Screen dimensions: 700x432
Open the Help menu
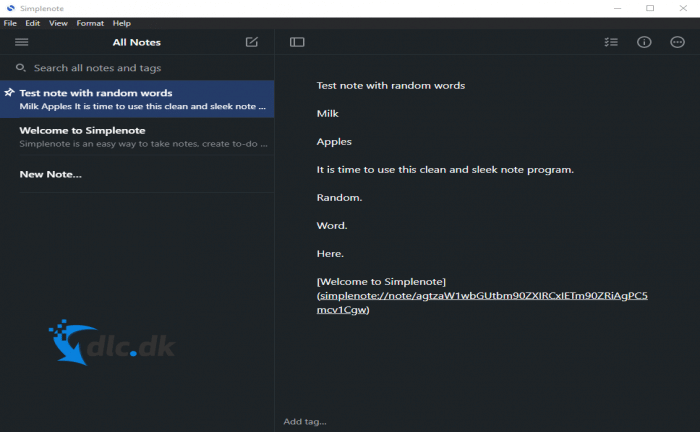point(122,23)
